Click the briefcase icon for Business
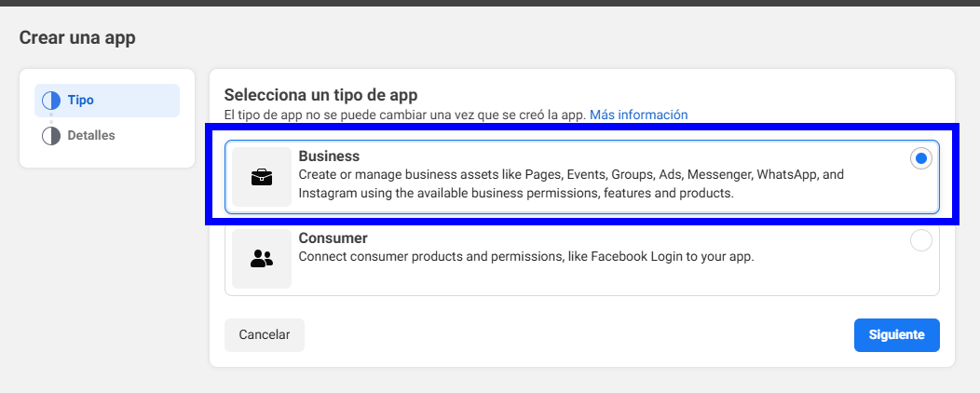This screenshot has height=393, width=980. [262, 177]
